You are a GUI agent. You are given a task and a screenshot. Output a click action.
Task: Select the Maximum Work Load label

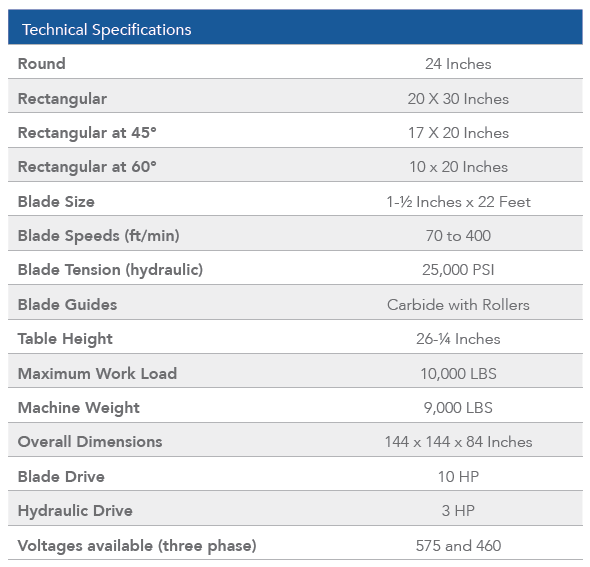coord(97,374)
